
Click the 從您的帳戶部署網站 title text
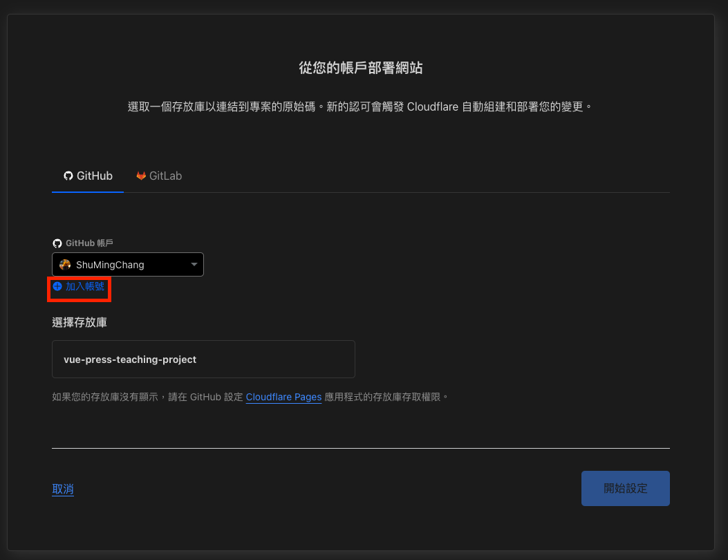point(361,68)
